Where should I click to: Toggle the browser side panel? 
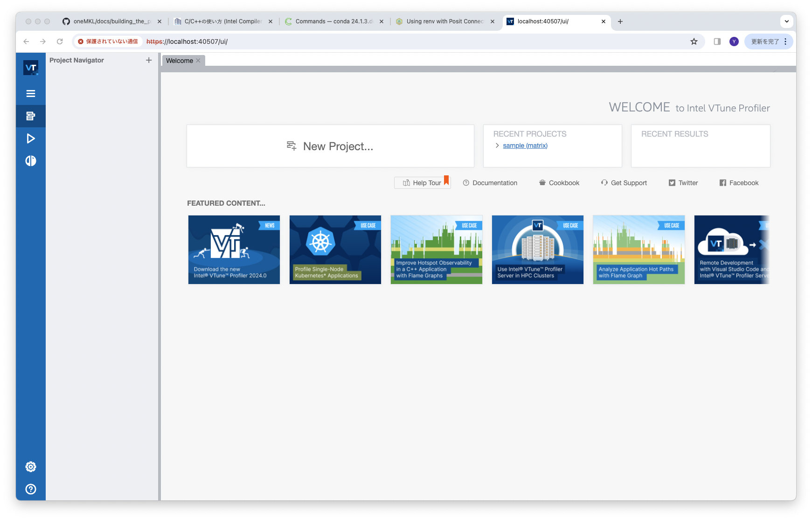(717, 42)
